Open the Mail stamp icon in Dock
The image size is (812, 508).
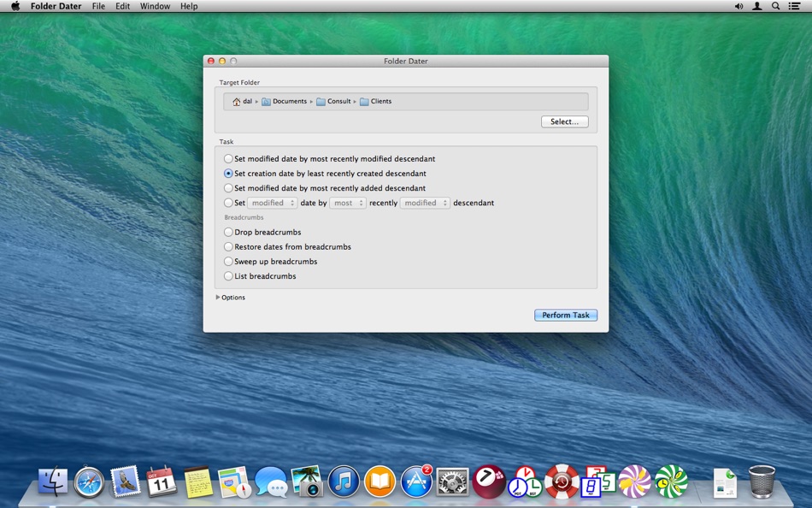(125, 481)
